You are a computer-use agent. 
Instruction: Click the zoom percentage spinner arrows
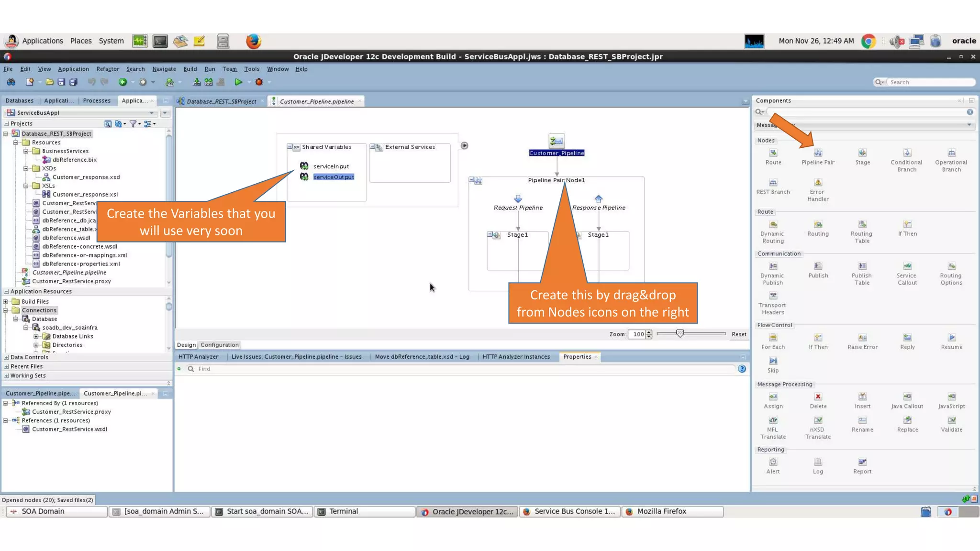coord(649,334)
